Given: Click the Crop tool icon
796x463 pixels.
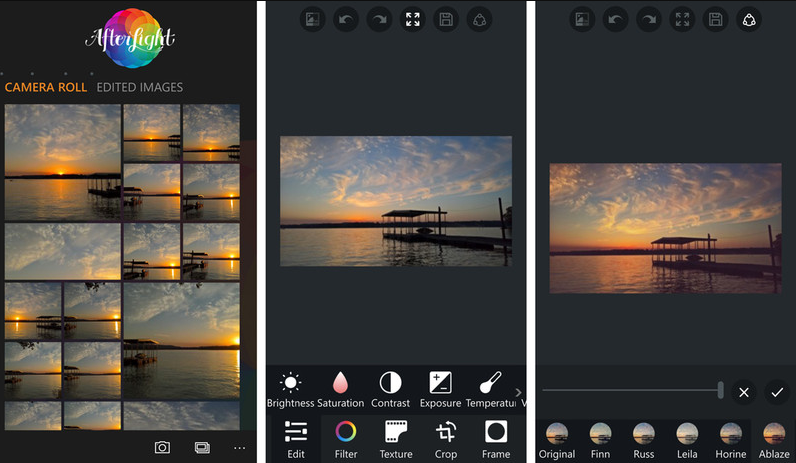Looking at the screenshot, I should pyautogui.click(x=446, y=432).
